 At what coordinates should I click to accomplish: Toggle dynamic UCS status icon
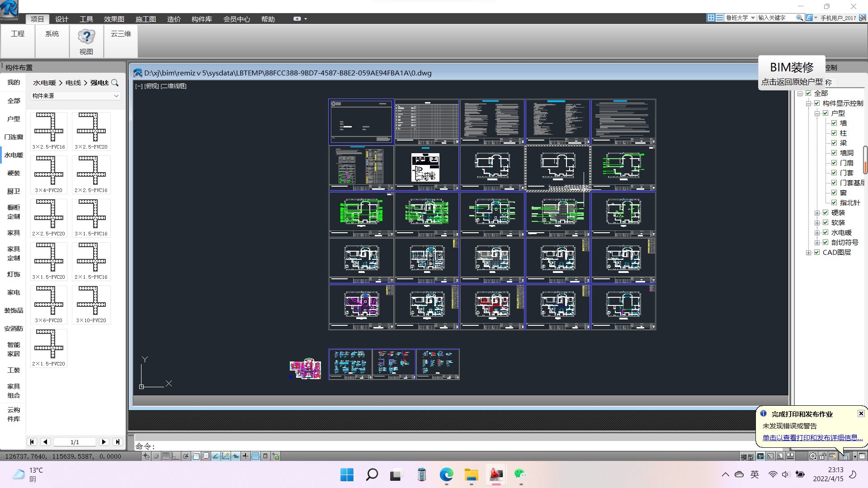pyautogui.click(x=226, y=456)
